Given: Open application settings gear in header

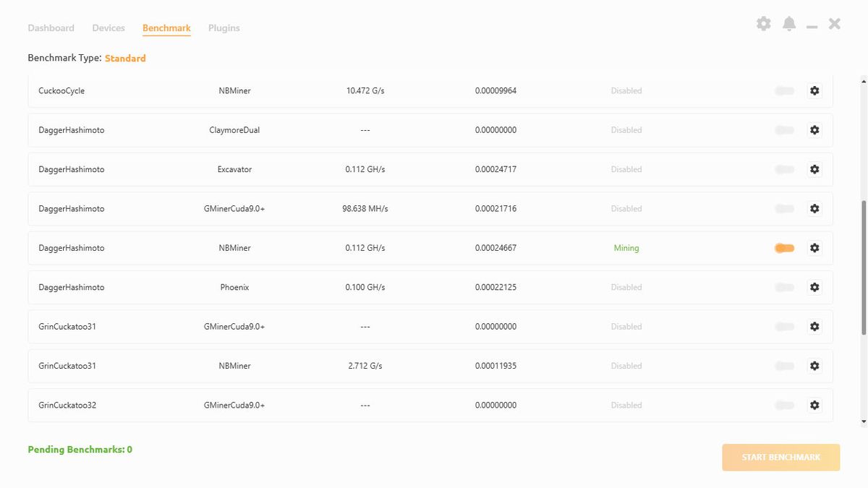Looking at the screenshot, I should 763,25.
